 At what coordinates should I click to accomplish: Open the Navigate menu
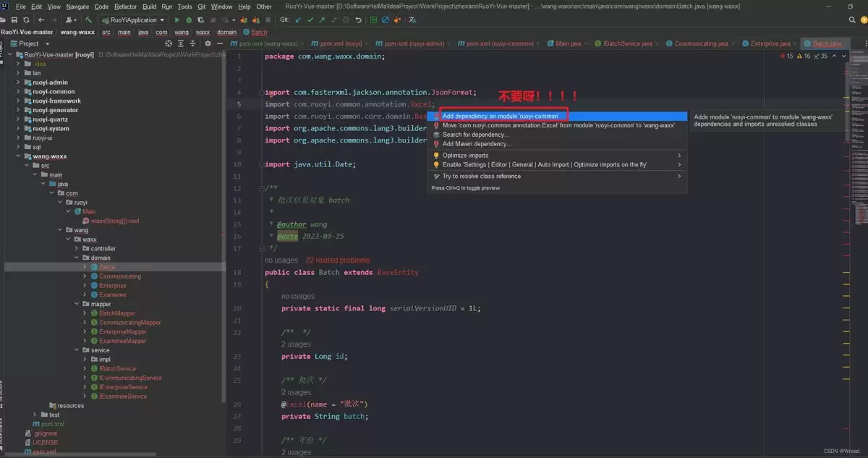tap(77, 7)
